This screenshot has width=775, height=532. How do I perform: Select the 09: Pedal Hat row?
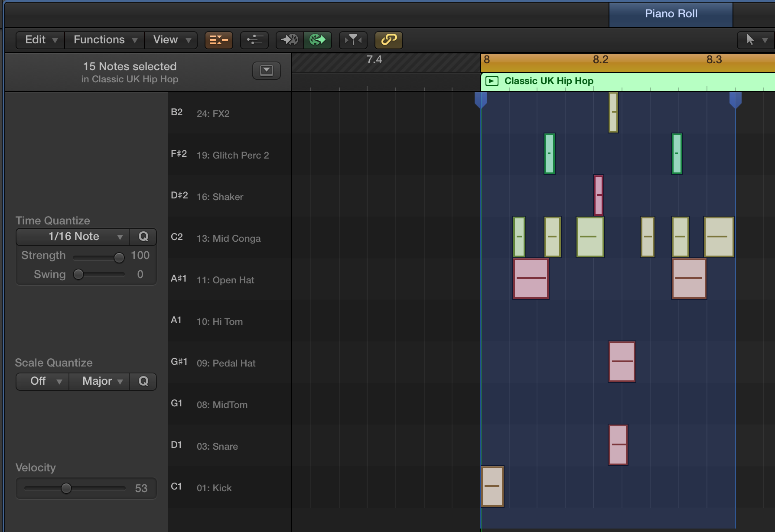(x=230, y=362)
